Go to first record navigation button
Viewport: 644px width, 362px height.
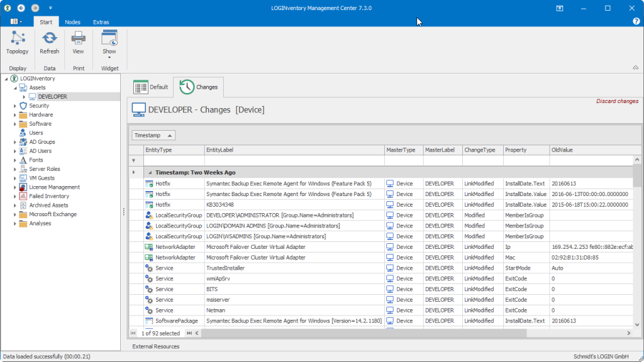[133, 333]
